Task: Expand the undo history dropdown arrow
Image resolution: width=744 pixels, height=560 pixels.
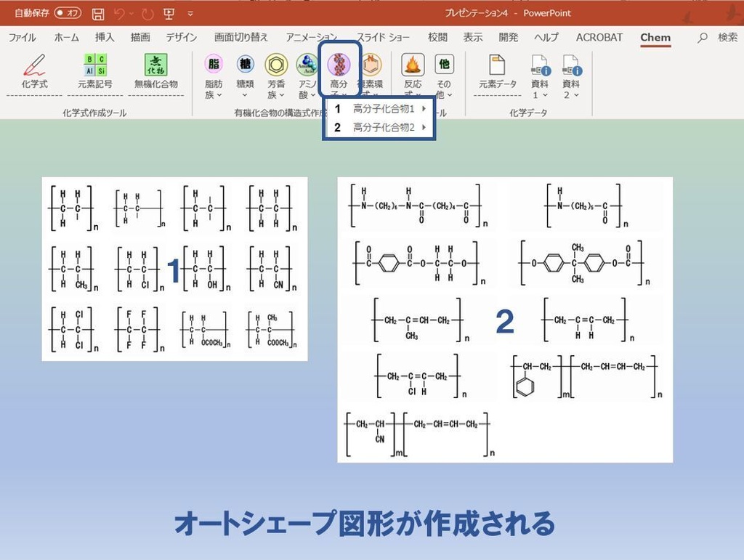Action: coord(132,14)
